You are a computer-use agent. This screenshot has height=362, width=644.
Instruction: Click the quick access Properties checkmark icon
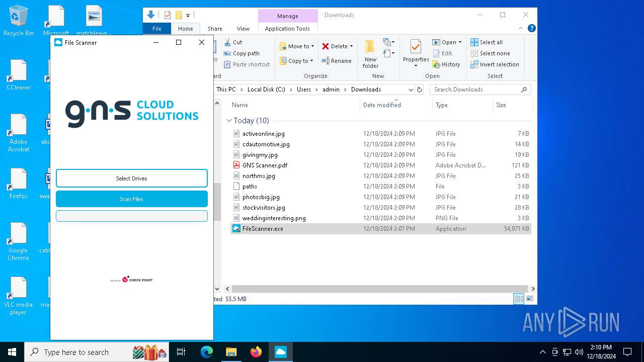coord(168,15)
